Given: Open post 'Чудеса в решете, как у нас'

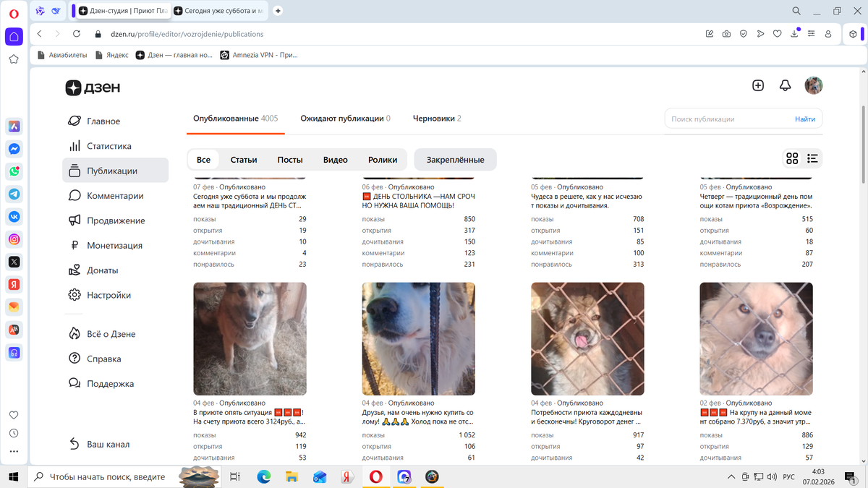Looking at the screenshot, I should pos(587,201).
